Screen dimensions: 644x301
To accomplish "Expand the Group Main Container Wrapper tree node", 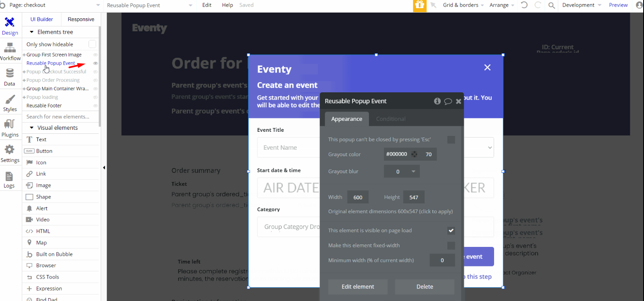I will coord(24,89).
